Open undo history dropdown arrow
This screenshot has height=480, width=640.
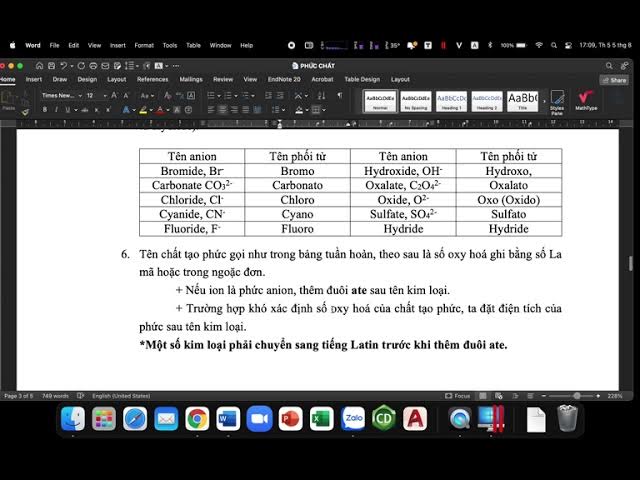72,66
